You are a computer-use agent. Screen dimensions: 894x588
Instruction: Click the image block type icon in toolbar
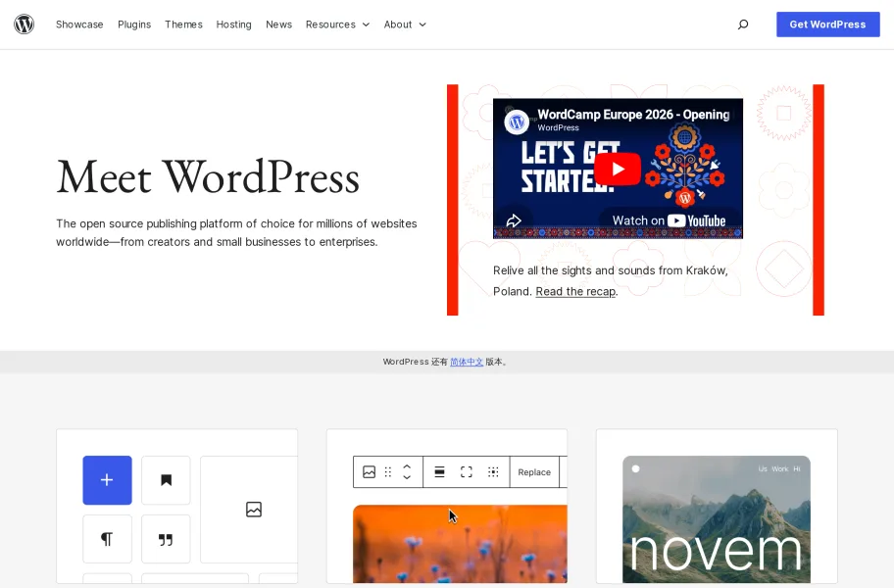point(369,471)
